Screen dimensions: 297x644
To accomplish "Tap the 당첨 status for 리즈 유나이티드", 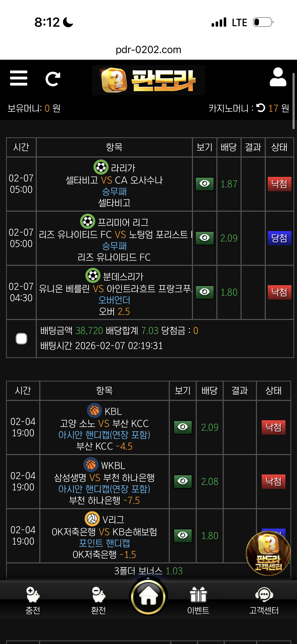I will (x=279, y=238).
